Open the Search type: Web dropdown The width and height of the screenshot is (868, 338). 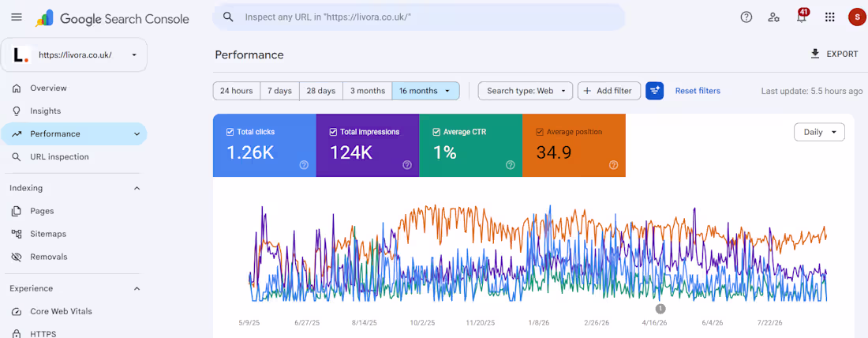pos(526,91)
